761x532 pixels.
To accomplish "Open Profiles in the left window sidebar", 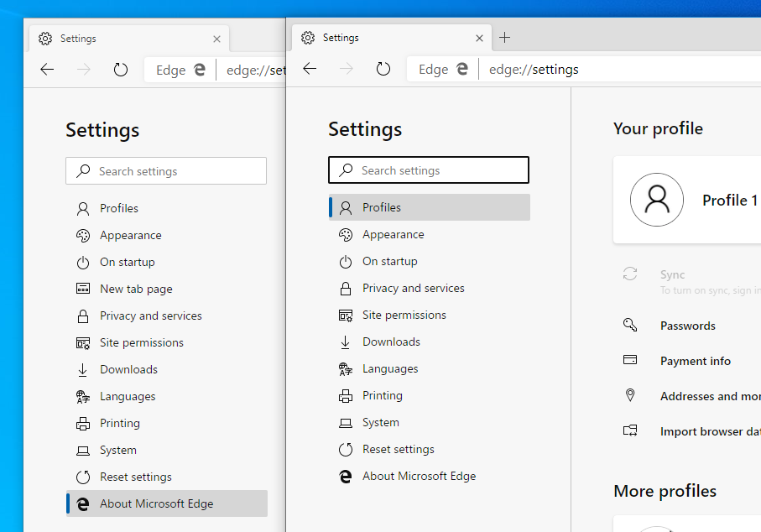I will pos(166,208).
